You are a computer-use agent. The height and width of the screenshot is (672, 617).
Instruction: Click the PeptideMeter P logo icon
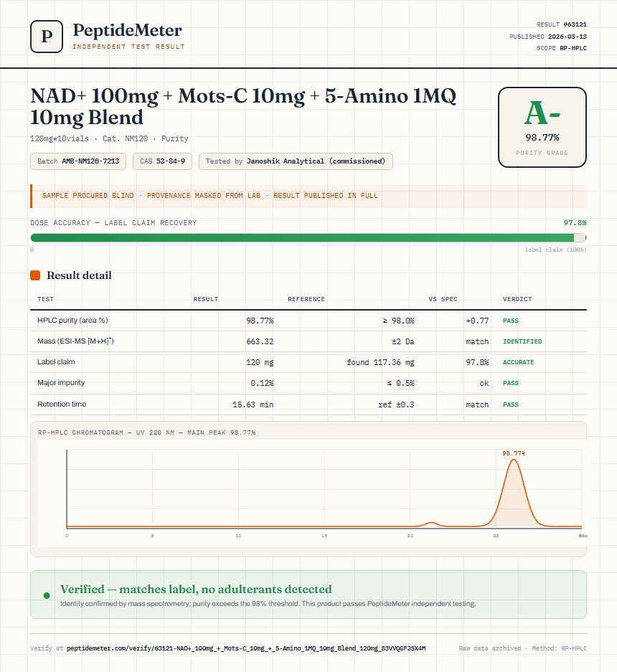click(x=47, y=37)
